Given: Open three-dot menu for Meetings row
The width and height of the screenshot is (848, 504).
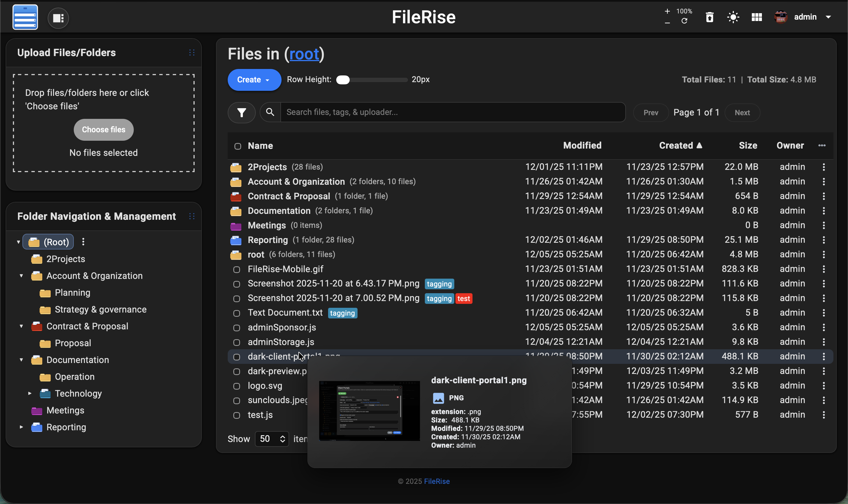Looking at the screenshot, I should (824, 225).
